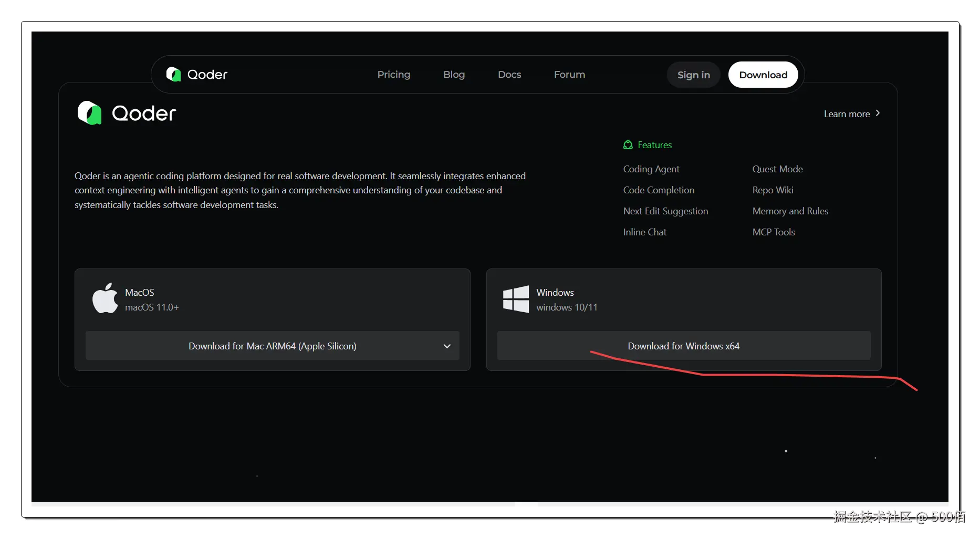Click the Windows logo in Windows card

tap(516, 299)
